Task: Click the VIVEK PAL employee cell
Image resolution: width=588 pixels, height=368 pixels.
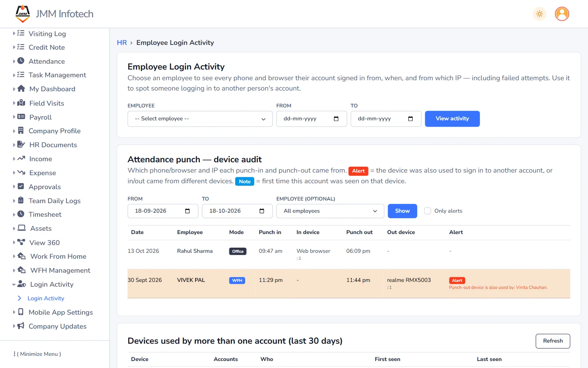Action: (191, 280)
